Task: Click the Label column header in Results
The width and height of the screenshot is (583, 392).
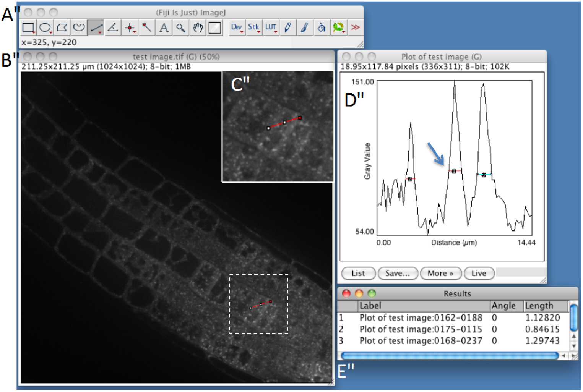Action: 424,306
